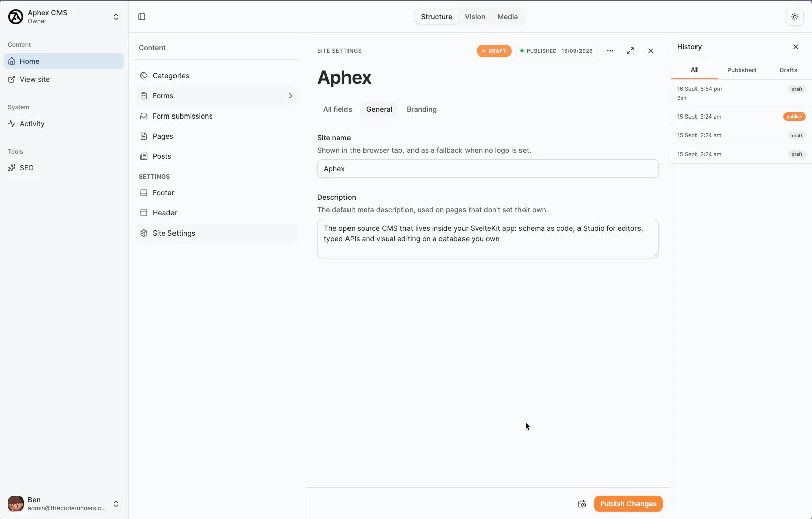
Task: Open the workspace switcher chevrons beside Aphex CMS
Action: (x=116, y=17)
